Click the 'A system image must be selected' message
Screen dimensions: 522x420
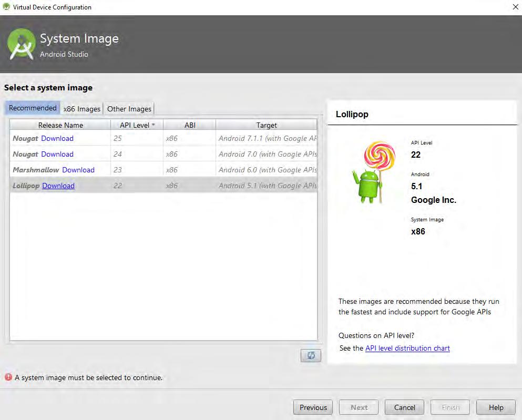click(88, 377)
